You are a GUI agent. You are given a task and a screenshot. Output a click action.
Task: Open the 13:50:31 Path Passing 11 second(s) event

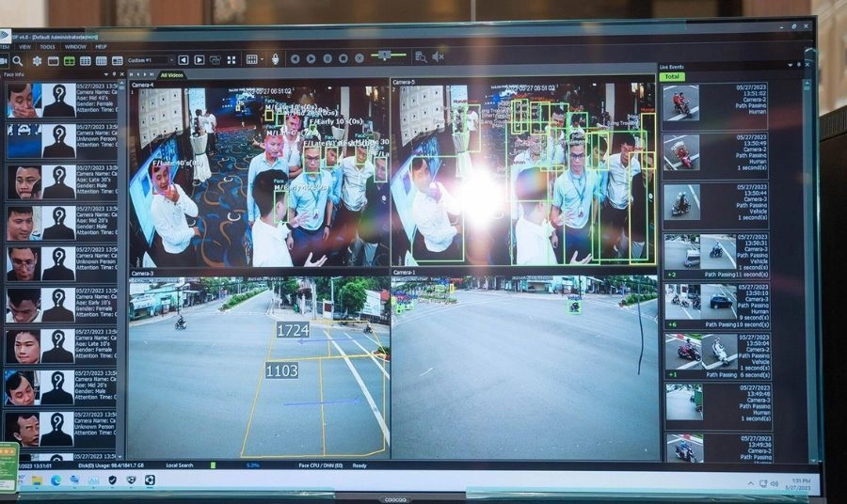coord(716,256)
